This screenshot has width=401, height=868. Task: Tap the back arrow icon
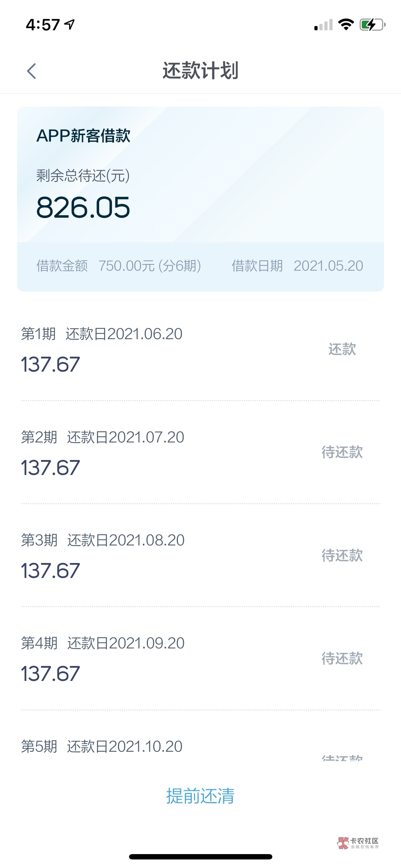[x=31, y=71]
